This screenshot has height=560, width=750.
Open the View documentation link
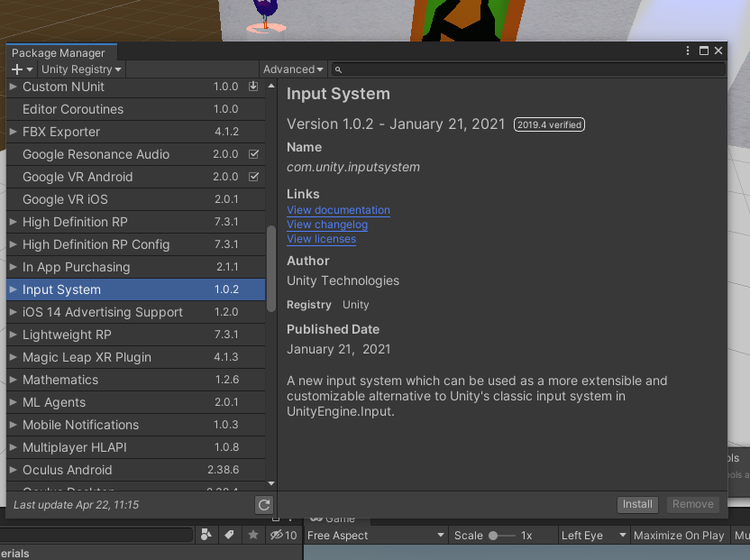338,210
